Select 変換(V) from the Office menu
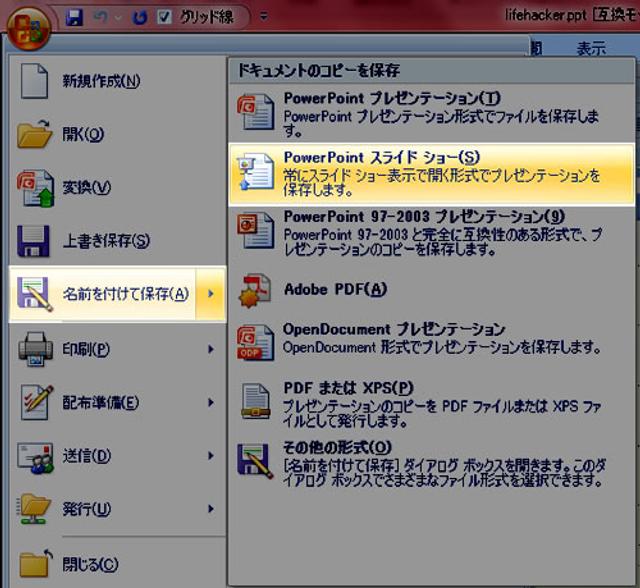 click(x=118, y=188)
